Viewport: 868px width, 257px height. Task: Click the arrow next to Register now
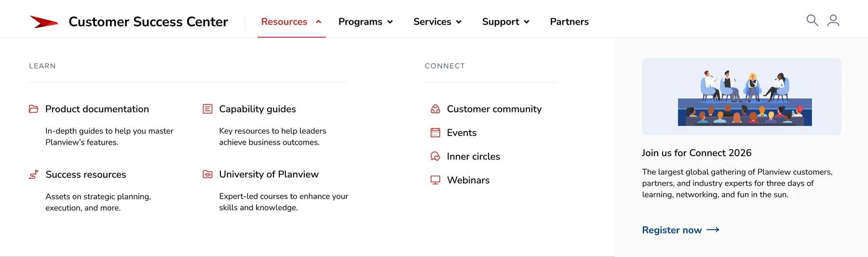click(x=713, y=230)
